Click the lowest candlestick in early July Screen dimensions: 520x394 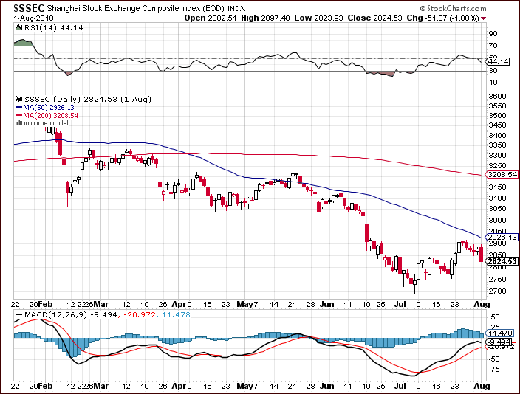(415, 283)
